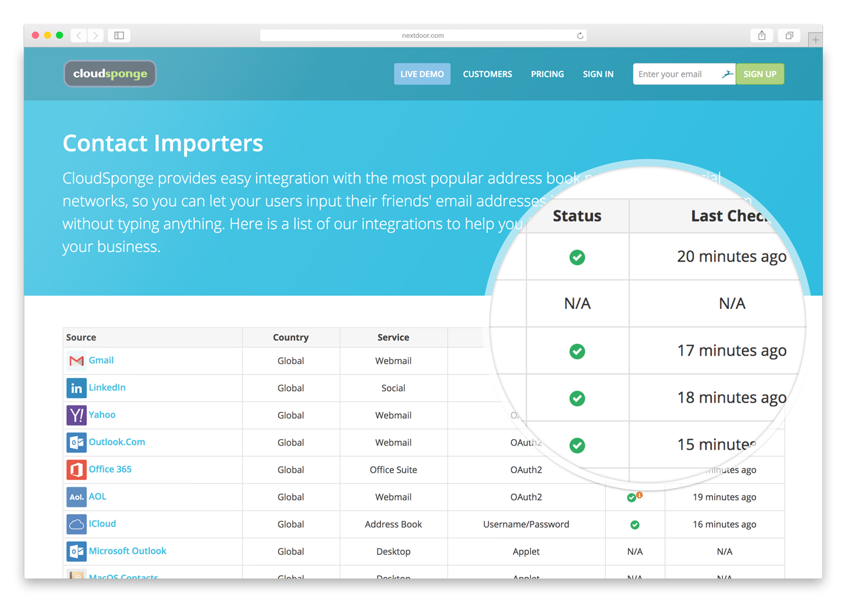The image size is (852, 616).
Task: Select '19 minutes ago' in the AOL row
Action: pyautogui.click(x=725, y=497)
